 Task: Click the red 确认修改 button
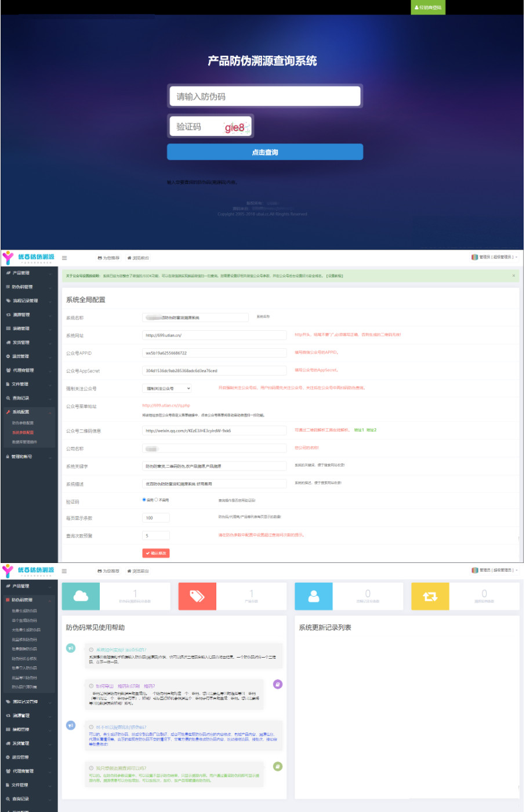click(156, 553)
